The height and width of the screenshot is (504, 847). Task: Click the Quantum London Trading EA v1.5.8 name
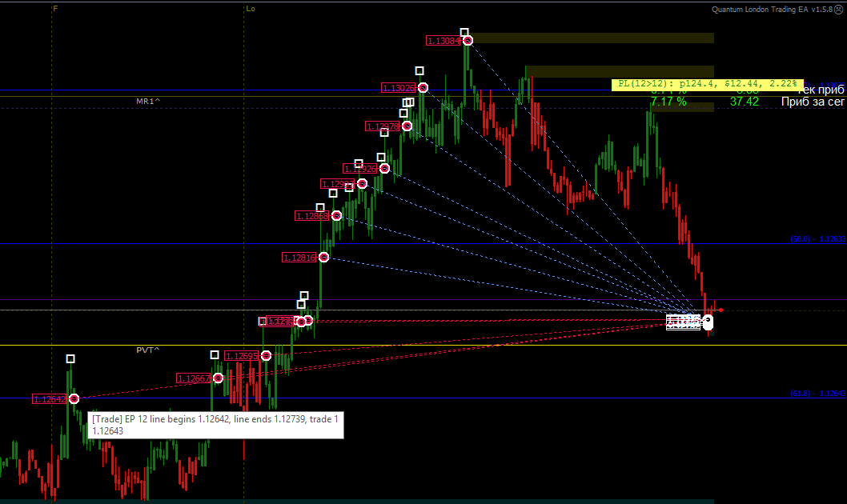773,9
